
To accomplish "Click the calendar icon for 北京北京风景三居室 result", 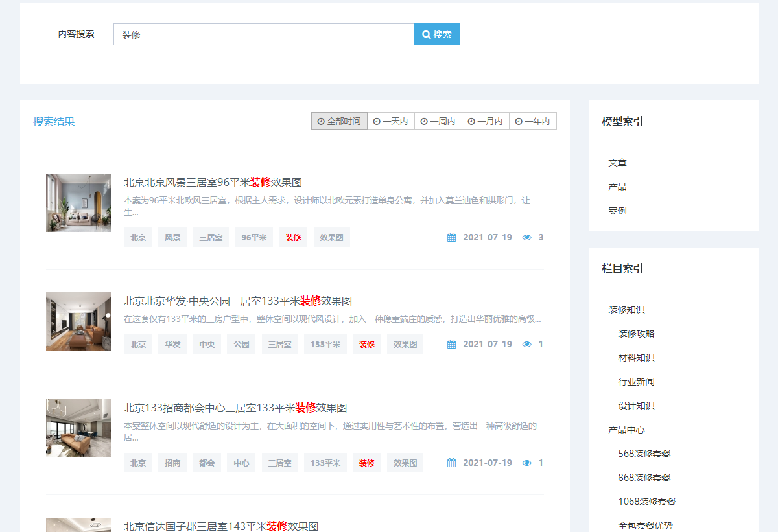I will click(452, 237).
